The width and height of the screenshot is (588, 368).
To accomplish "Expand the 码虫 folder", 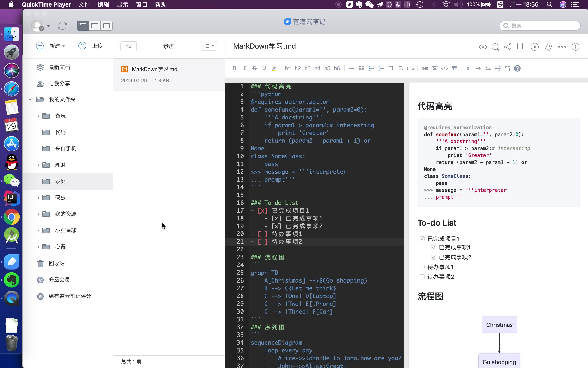I will point(38,198).
